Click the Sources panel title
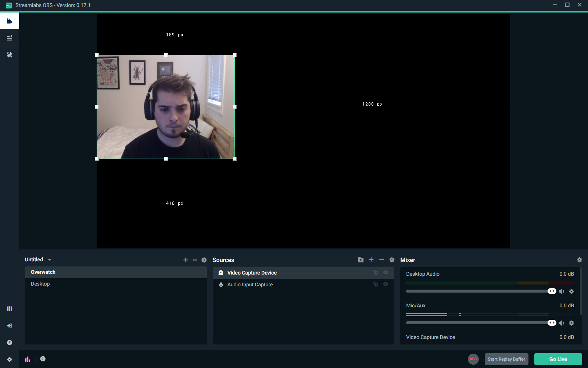Screen dimensions: 588x368 click(x=223, y=260)
